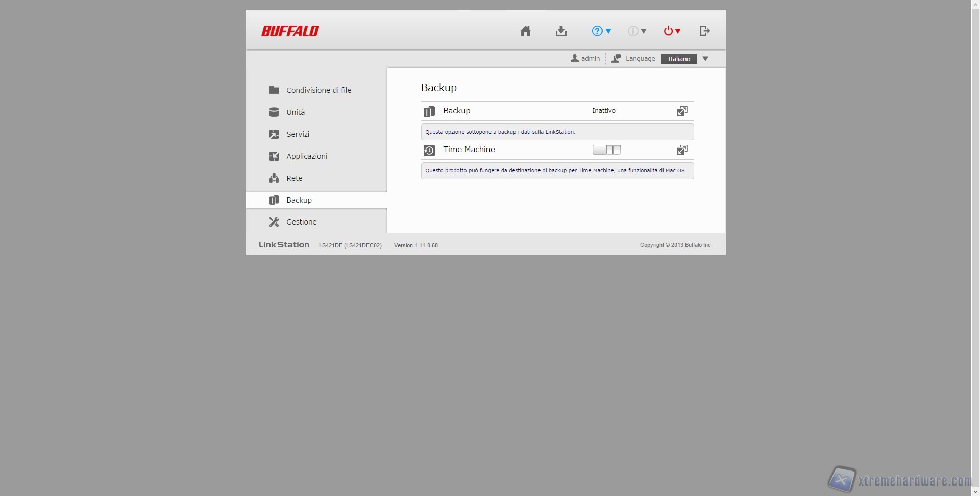Expand the blue Help dropdown
This screenshot has width=980, height=496.
click(601, 31)
